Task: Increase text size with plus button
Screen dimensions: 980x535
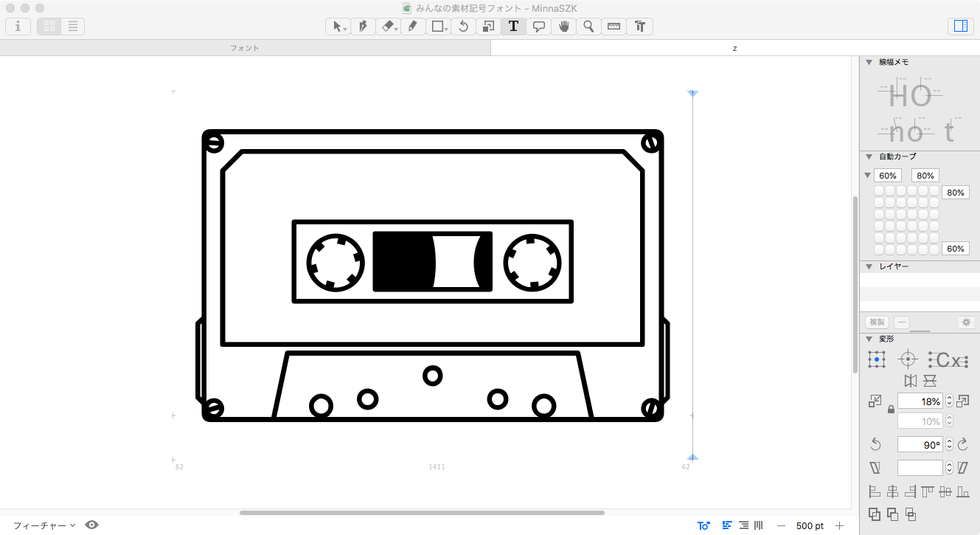Action: click(839, 525)
